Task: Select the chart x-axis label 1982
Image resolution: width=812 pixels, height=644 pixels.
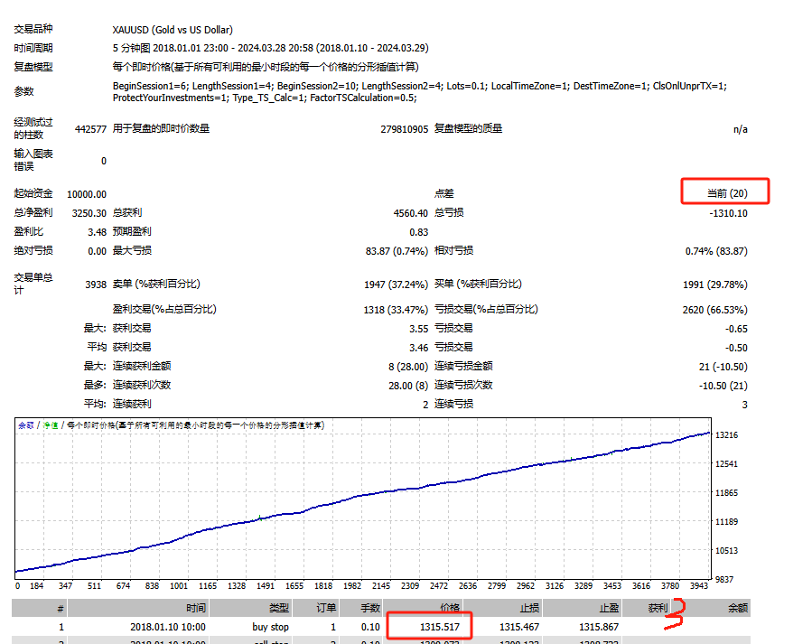Action: coord(352,585)
